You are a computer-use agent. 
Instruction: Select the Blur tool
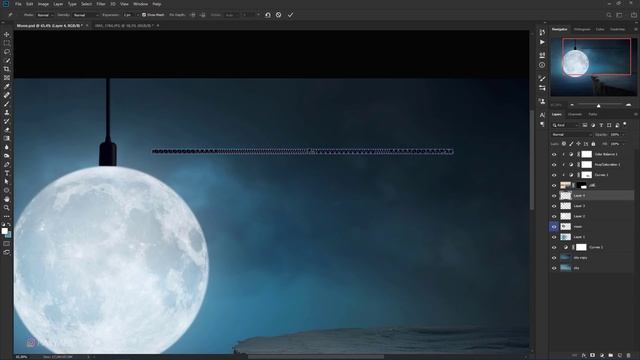[7, 147]
